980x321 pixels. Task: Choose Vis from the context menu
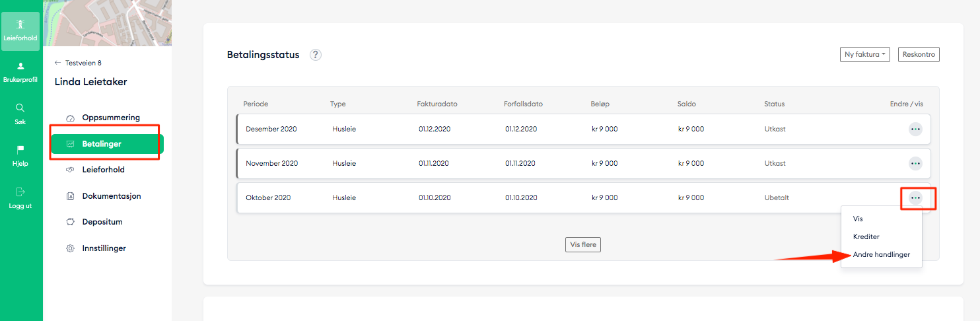[x=858, y=219]
